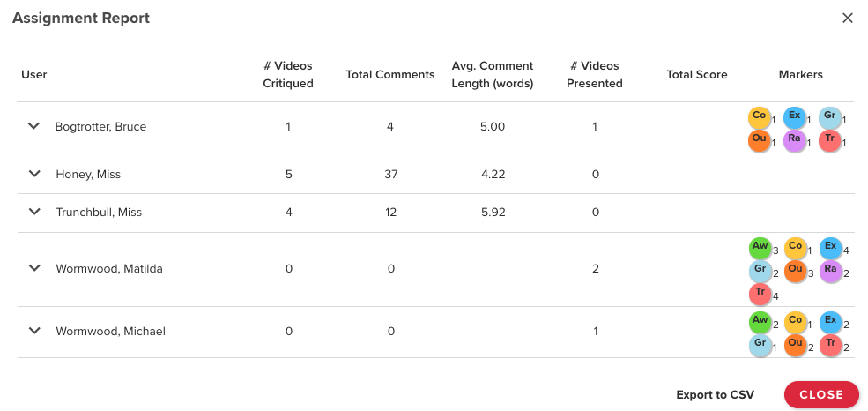Click Bruce Bogtrotter's yellow Co marker

point(759,118)
